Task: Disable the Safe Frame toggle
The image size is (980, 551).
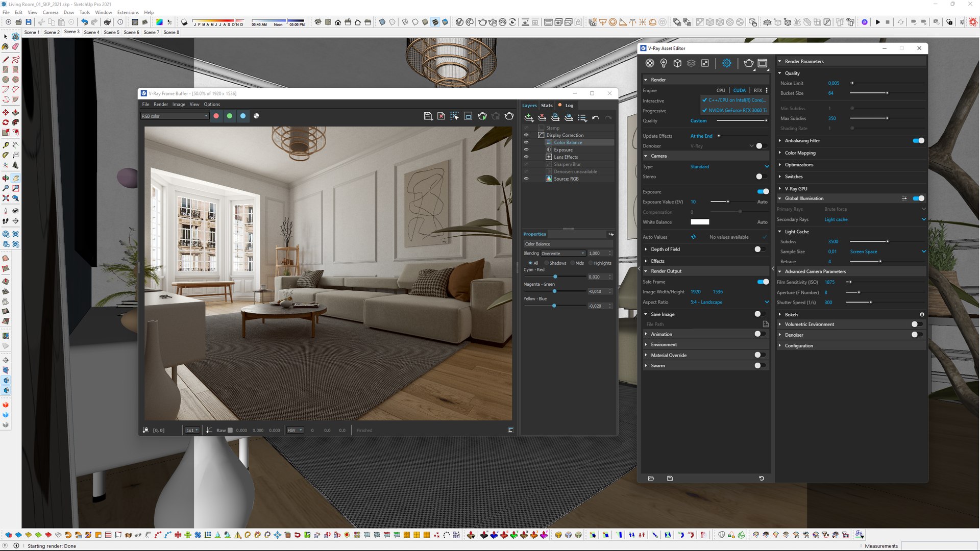Action: click(x=763, y=282)
